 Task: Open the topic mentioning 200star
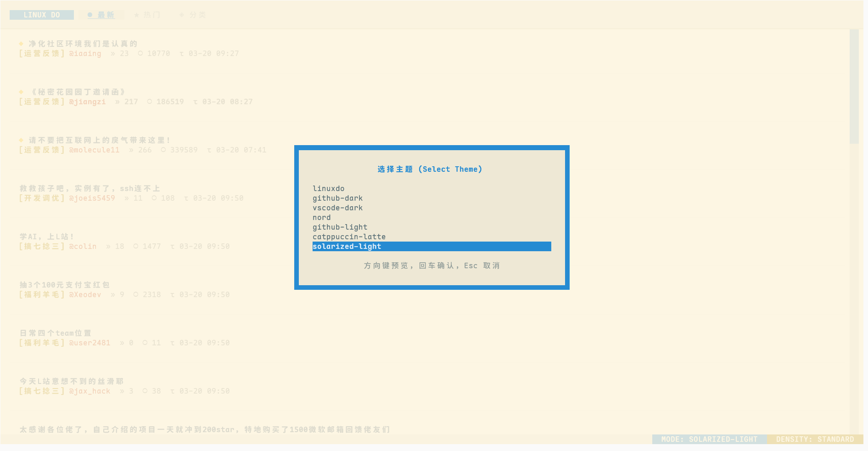pos(205,429)
